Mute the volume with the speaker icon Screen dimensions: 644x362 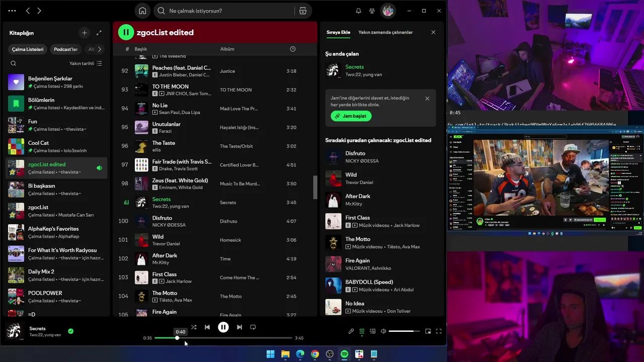coord(383,331)
